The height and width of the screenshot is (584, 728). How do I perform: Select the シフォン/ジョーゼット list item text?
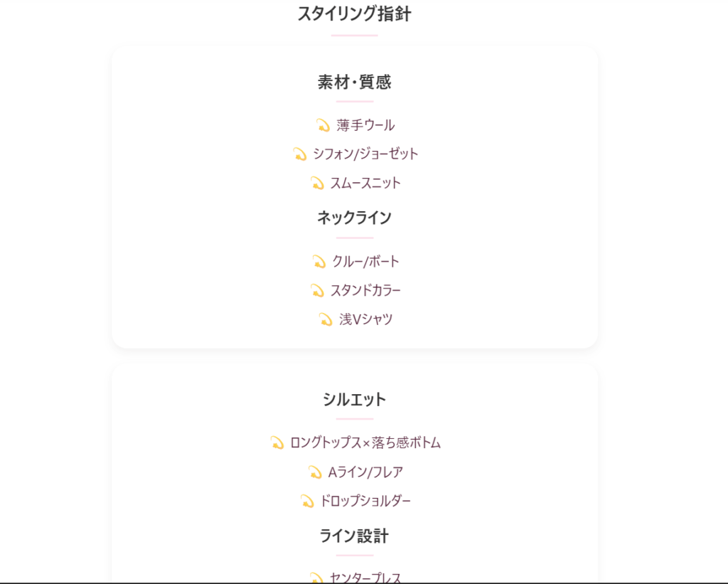pos(365,154)
